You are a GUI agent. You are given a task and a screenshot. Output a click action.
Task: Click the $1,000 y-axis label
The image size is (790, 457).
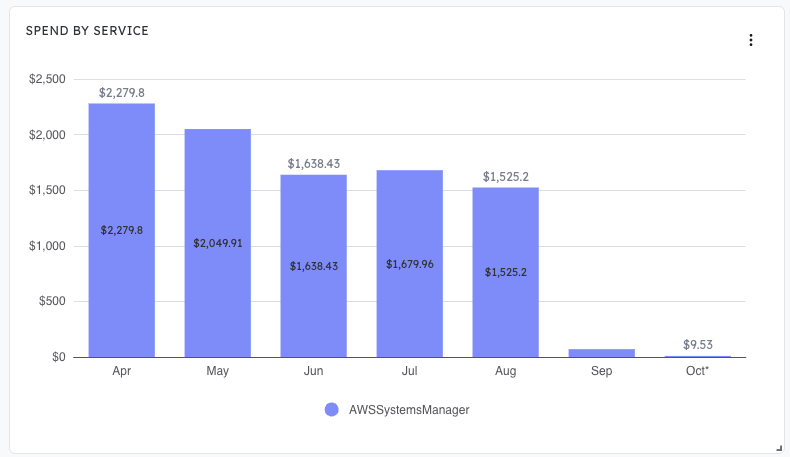[47, 246]
